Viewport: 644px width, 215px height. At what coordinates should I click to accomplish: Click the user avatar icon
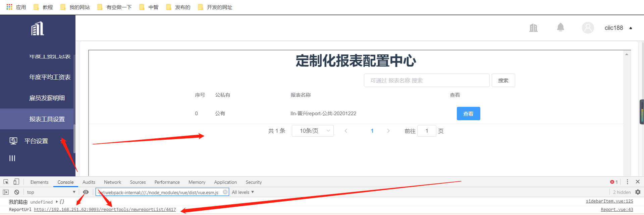click(x=588, y=28)
